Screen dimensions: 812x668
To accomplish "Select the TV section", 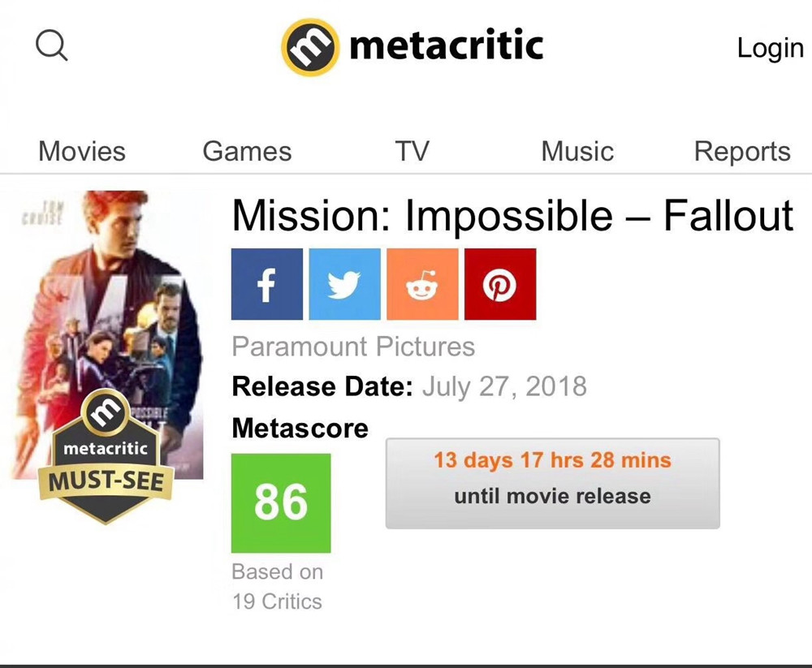I will (x=412, y=152).
